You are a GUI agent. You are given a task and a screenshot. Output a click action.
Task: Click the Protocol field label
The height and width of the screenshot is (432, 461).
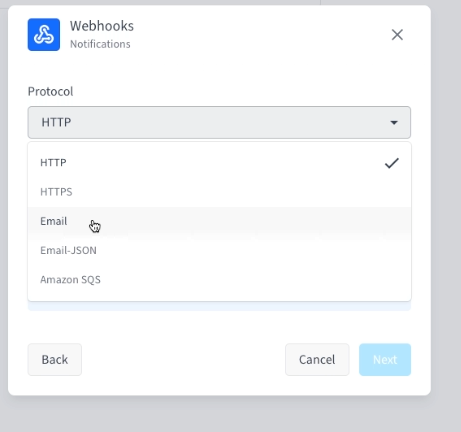(50, 91)
